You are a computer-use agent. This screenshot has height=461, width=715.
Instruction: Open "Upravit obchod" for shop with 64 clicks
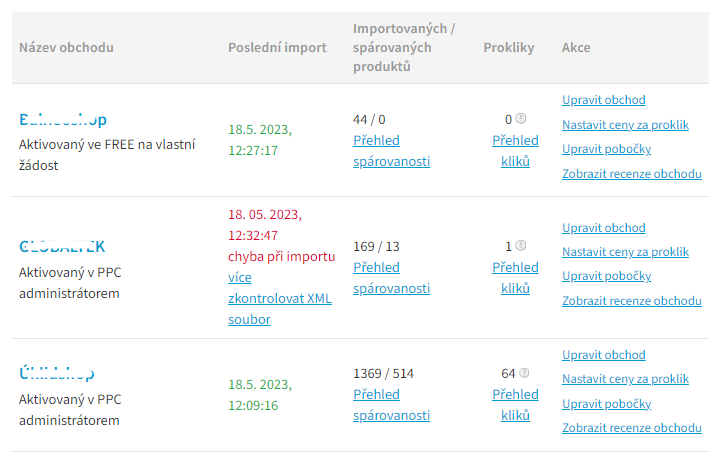coord(603,355)
